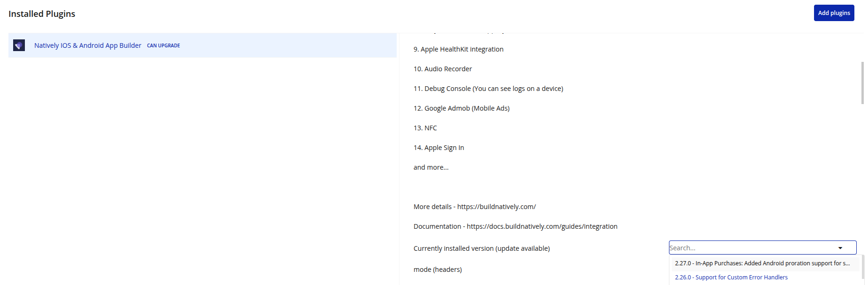Focus the version Search input field
Screen dimensions: 868x285
[751, 248]
